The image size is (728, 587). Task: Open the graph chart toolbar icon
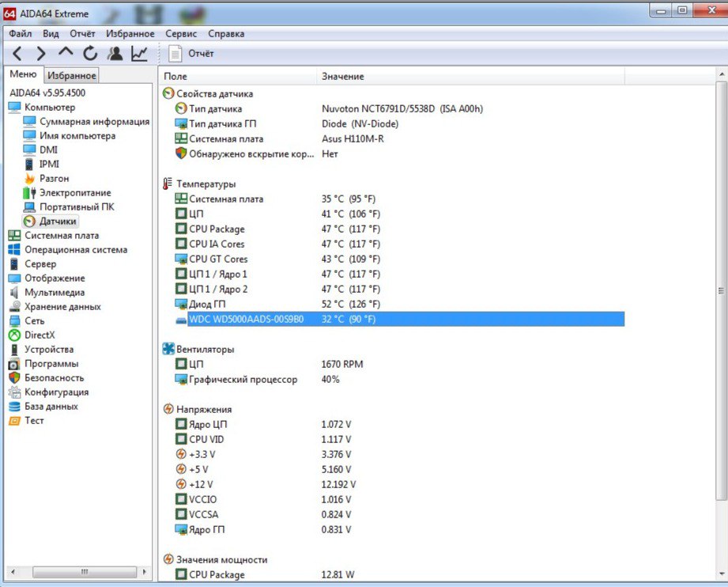[x=139, y=54]
